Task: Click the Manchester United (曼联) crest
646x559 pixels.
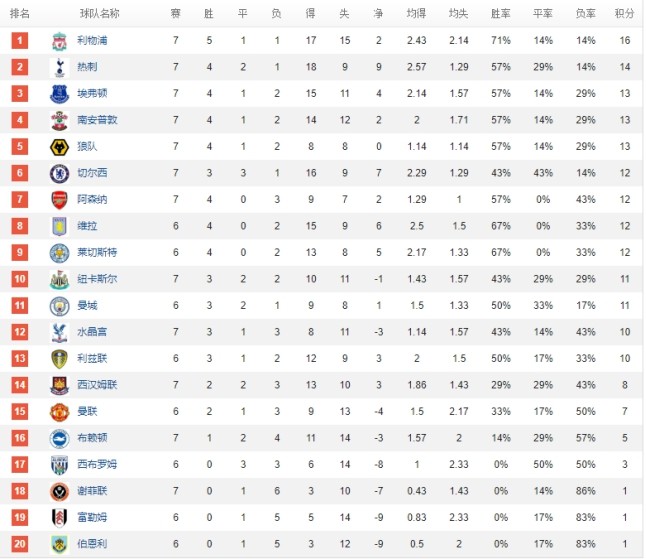Action: coord(59,411)
